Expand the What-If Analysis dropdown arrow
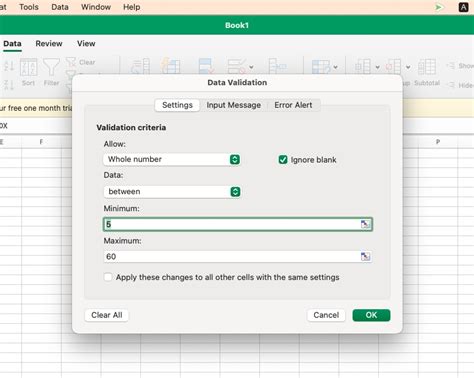Viewport: 474px width, 378px height. pos(335,67)
